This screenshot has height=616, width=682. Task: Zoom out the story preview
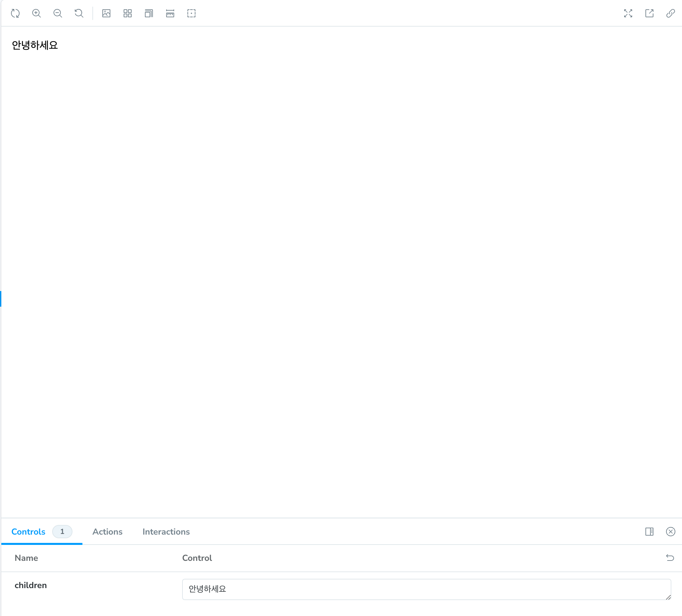tap(58, 14)
